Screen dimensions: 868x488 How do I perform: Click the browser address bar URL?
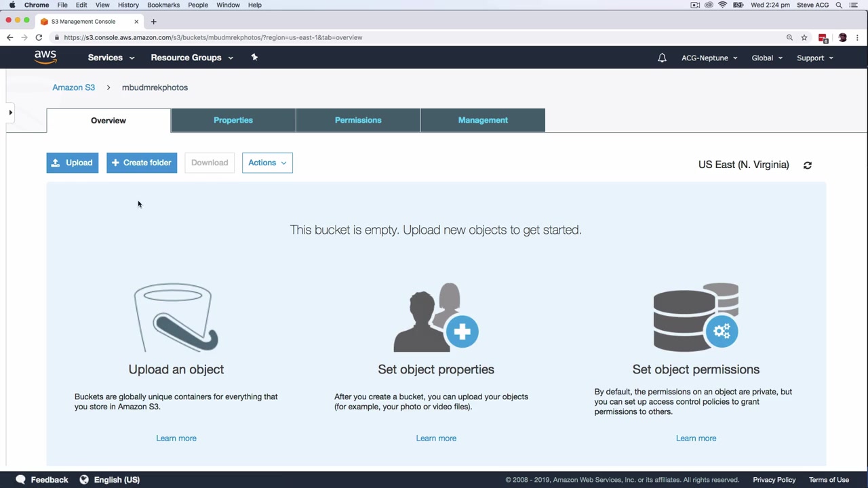coord(213,37)
